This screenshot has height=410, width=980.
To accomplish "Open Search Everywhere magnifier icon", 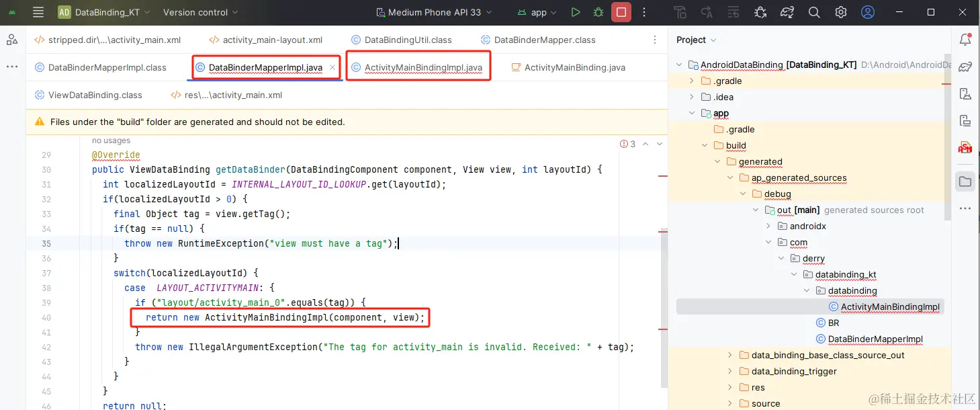I will 814,12.
